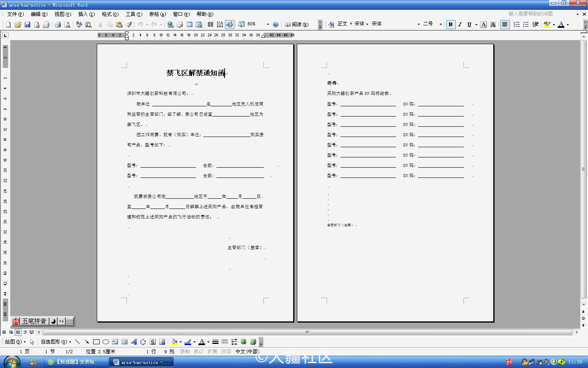Toggle Center alignment button
Viewport: 588px width, 368px height.
(505, 25)
